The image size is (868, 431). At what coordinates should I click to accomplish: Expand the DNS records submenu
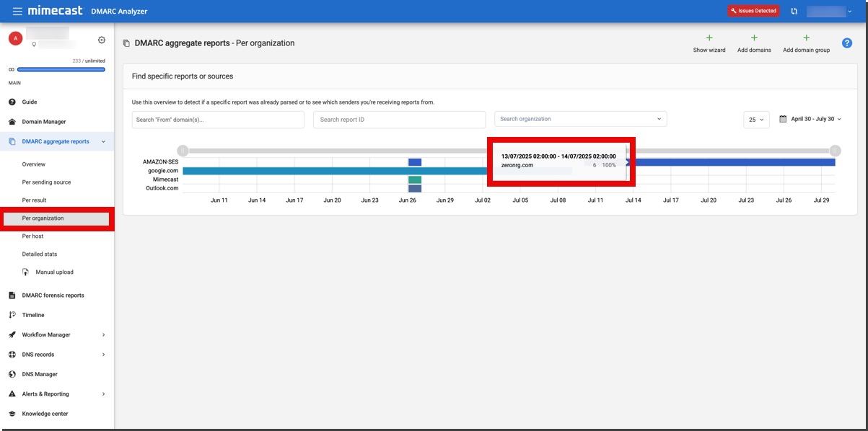[x=103, y=355]
